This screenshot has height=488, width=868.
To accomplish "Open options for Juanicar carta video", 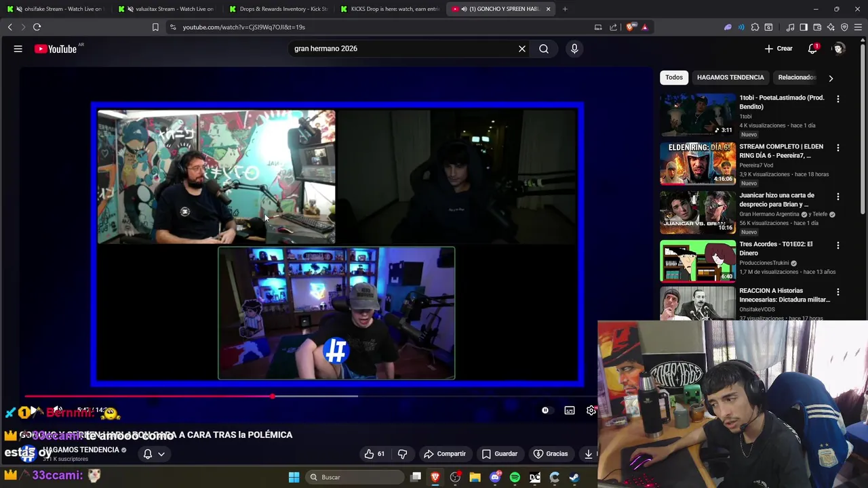I will 838,197.
